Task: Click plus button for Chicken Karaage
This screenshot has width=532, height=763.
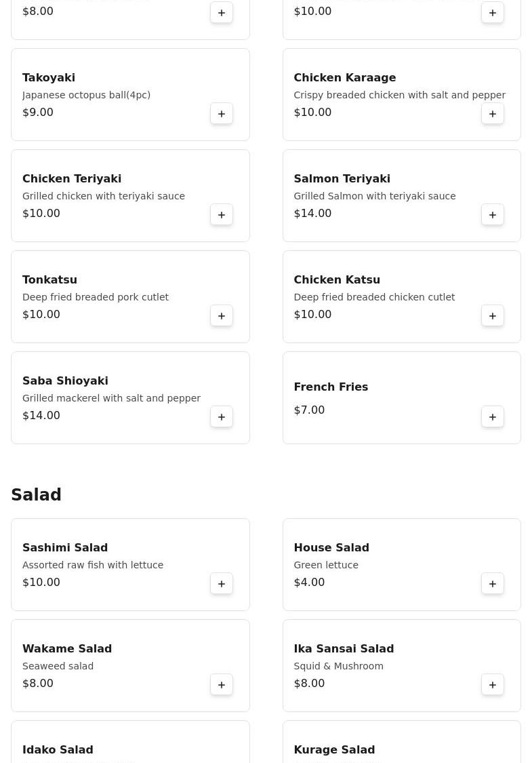Action: (x=493, y=113)
